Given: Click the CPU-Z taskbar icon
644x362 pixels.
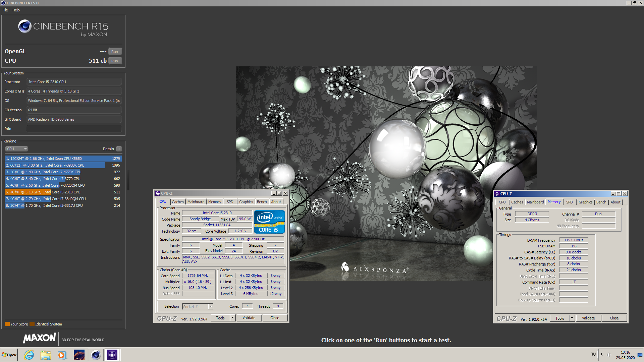Looking at the screenshot, I should click(x=112, y=355).
